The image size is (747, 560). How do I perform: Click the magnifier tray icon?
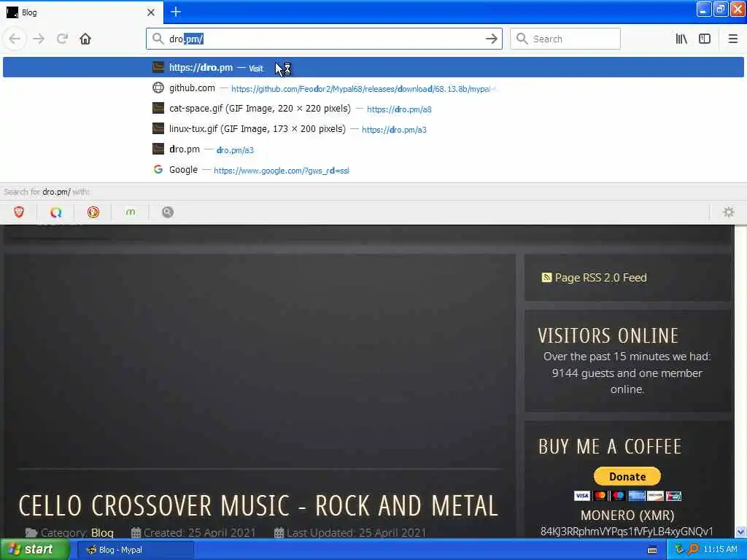click(693, 550)
